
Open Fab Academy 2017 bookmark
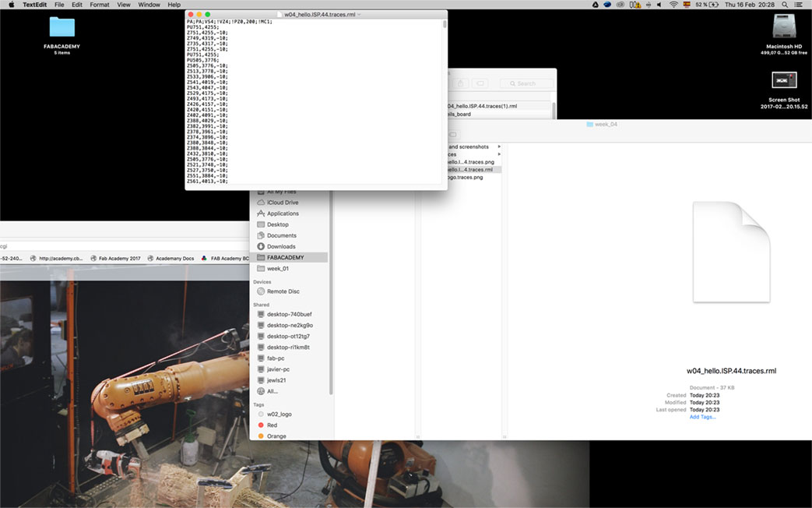click(115, 258)
